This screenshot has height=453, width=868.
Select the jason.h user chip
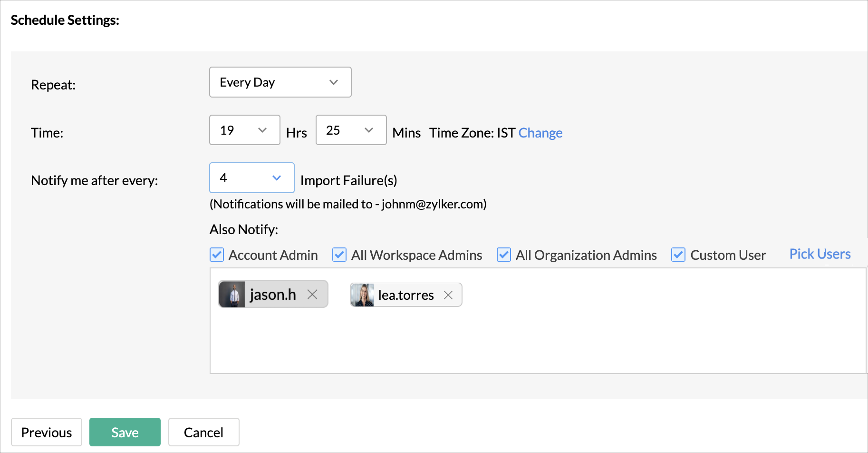(x=273, y=295)
